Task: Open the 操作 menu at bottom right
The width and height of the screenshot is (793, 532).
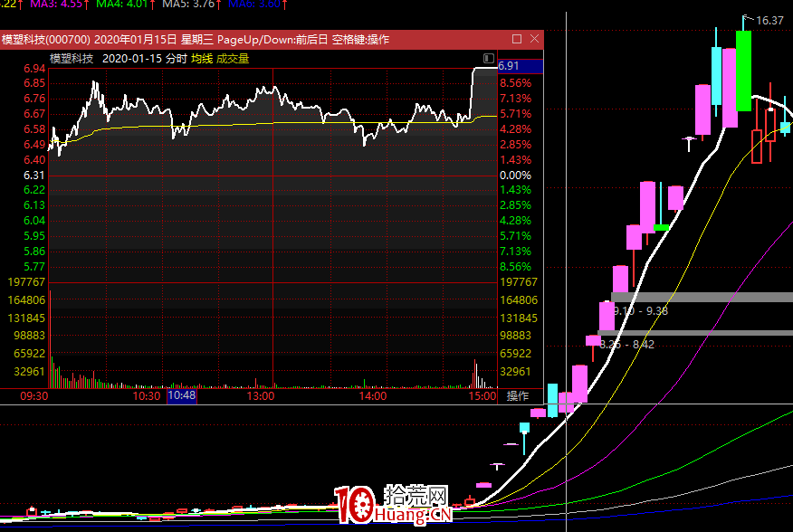Action: click(518, 395)
